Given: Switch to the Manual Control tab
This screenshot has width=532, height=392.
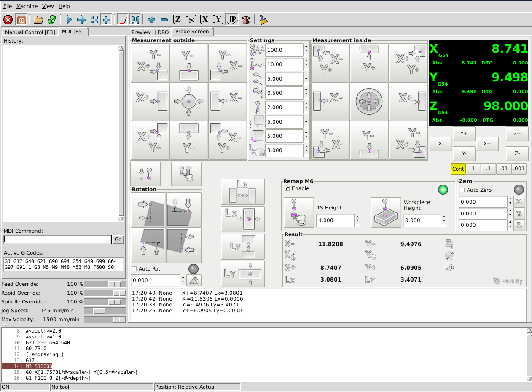Looking at the screenshot, I should point(30,32).
